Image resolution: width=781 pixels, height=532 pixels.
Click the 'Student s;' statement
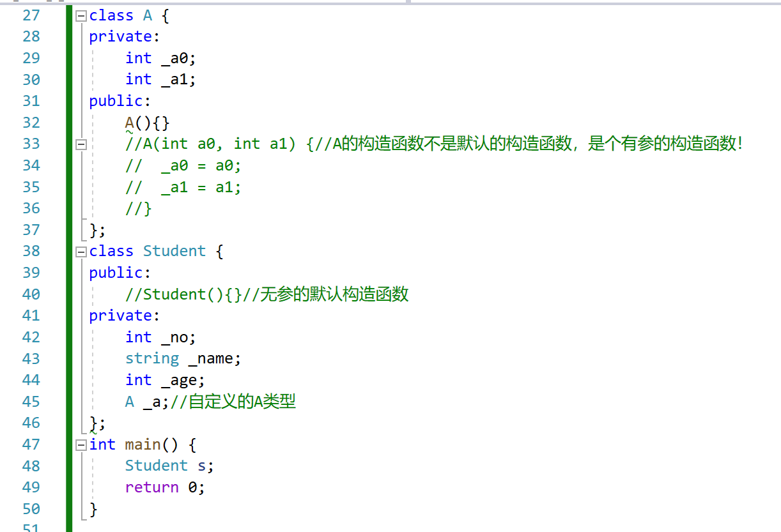click(x=169, y=466)
